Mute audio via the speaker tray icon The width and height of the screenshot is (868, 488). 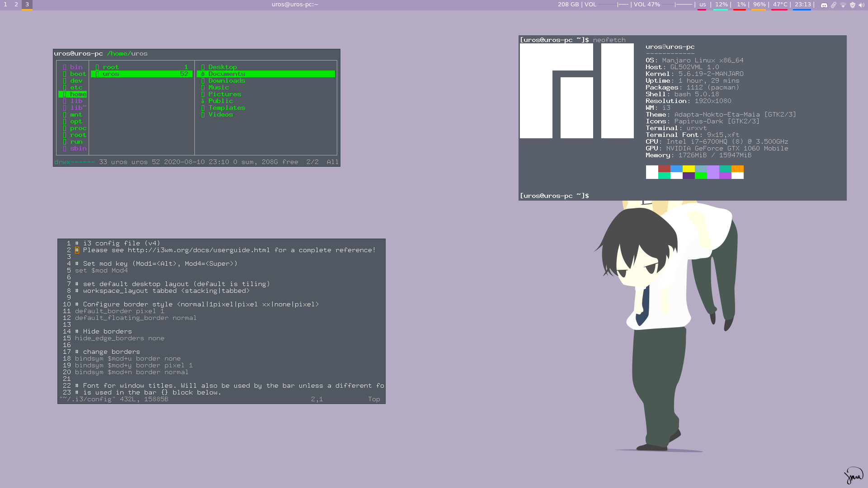(862, 5)
